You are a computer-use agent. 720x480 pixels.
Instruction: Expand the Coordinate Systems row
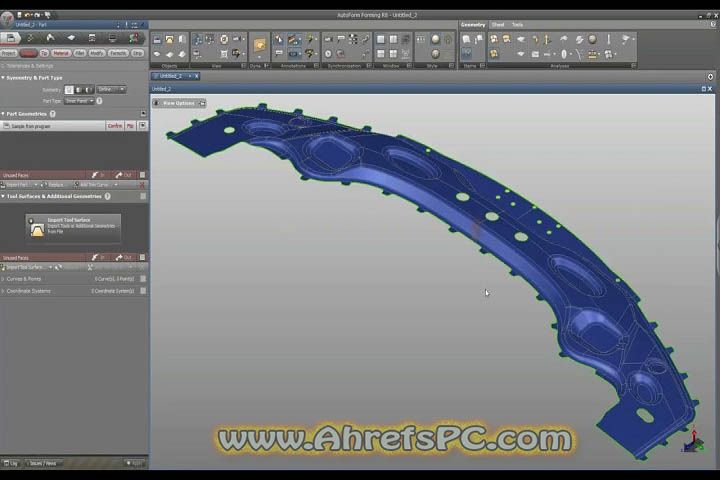click(3, 291)
